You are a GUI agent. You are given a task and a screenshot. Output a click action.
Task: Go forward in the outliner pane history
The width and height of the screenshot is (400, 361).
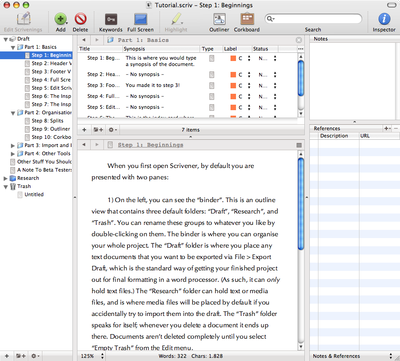pos(97,40)
